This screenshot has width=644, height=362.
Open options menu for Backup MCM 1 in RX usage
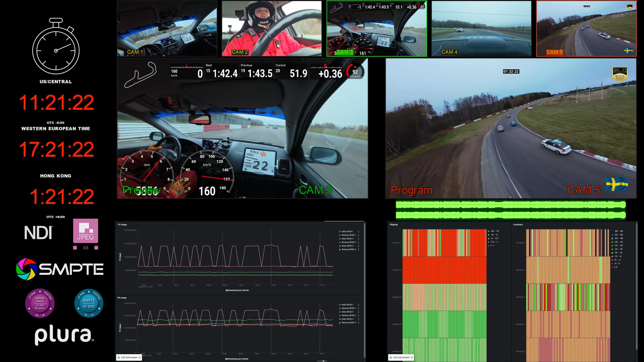coord(359,308)
